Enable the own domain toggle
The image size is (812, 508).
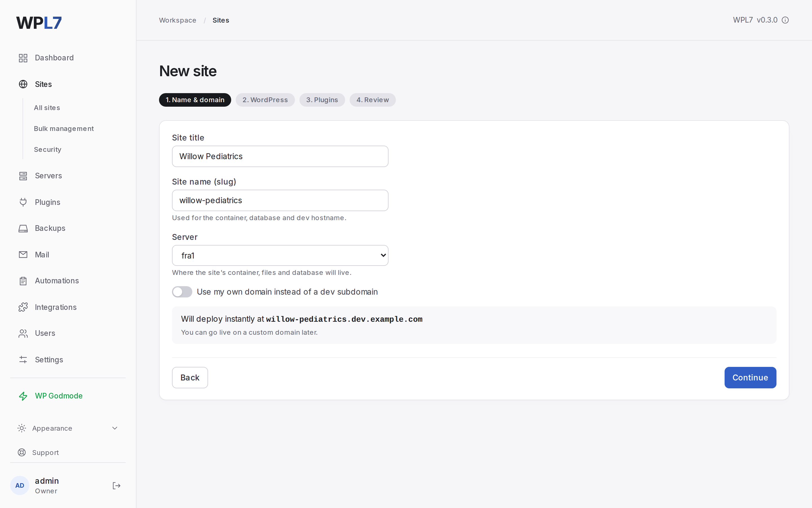click(182, 292)
